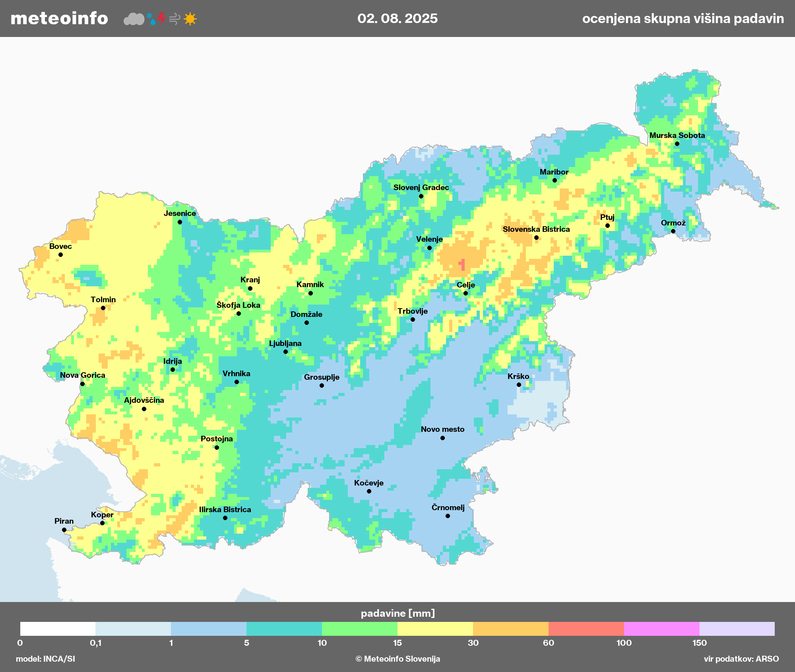
Task: Click the Maribor city marker dot
Action: (x=555, y=180)
